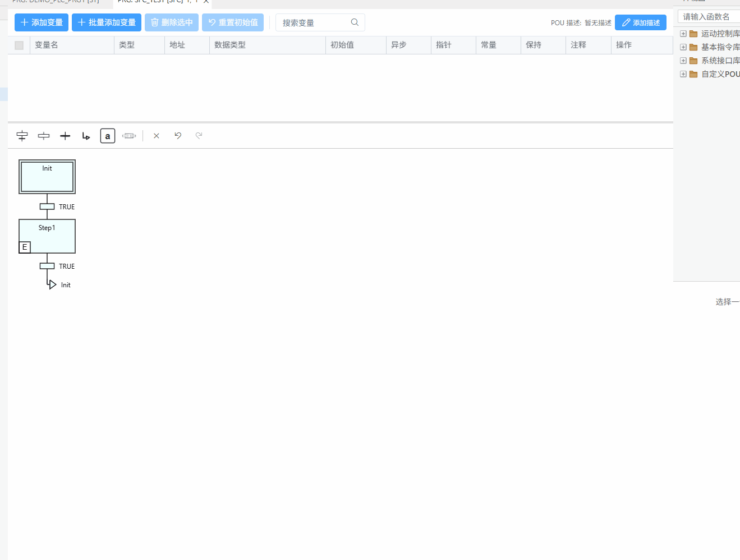Click the insert step-transition tool icon
The width and height of the screenshot is (740, 560).
pyautogui.click(x=22, y=136)
